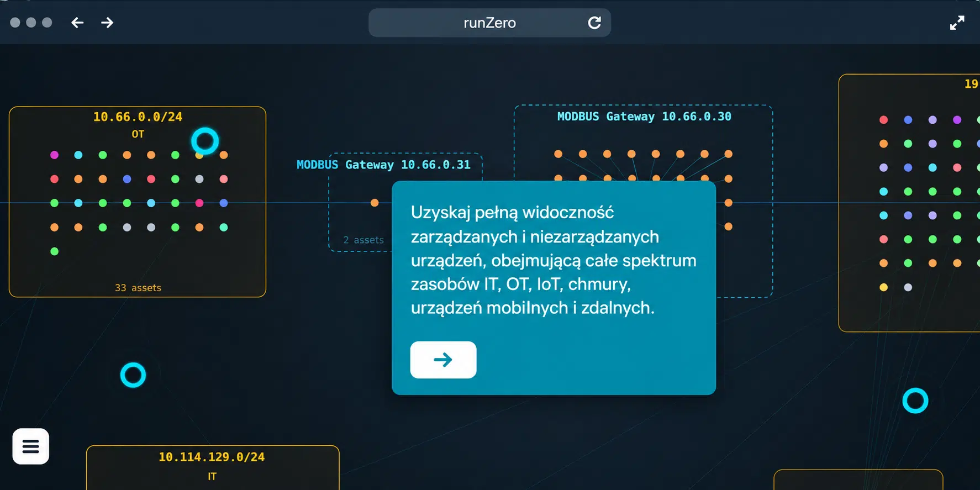Viewport: 980px width, 490px height.
Task: Select the lone green dot in the last row of 10.66.0.0/24
Action: pos(54,251)
